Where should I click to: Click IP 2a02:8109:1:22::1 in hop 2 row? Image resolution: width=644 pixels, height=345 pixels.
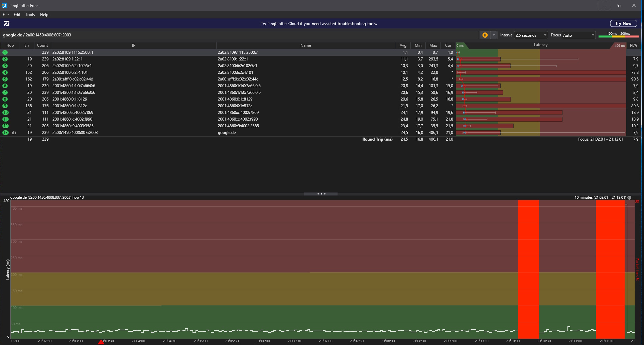67,59
